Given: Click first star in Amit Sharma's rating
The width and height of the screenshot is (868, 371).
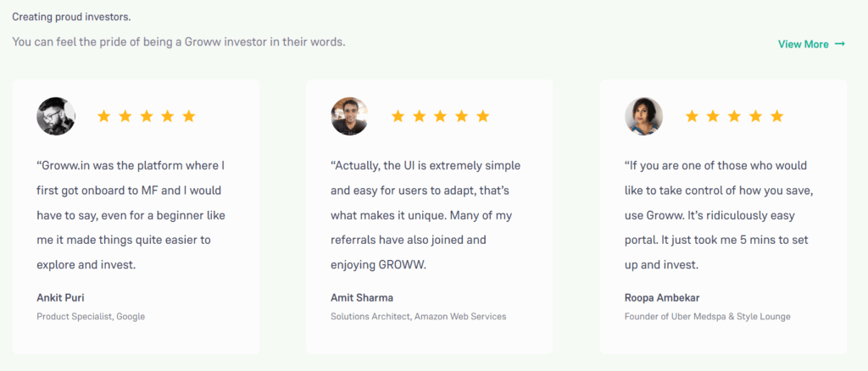Looking at the screenshot, I should (x=398, y=116).
